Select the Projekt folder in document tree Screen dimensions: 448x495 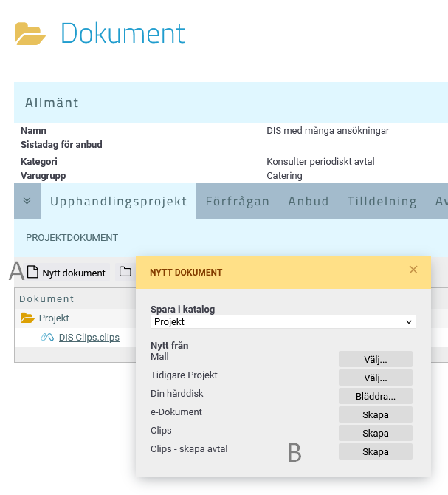point(54,318)
